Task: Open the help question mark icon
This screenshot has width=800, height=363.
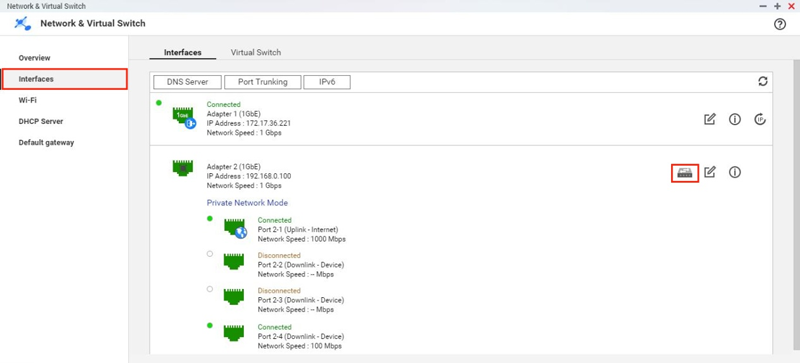Action: pyautogui.click(x=780, y=24)
